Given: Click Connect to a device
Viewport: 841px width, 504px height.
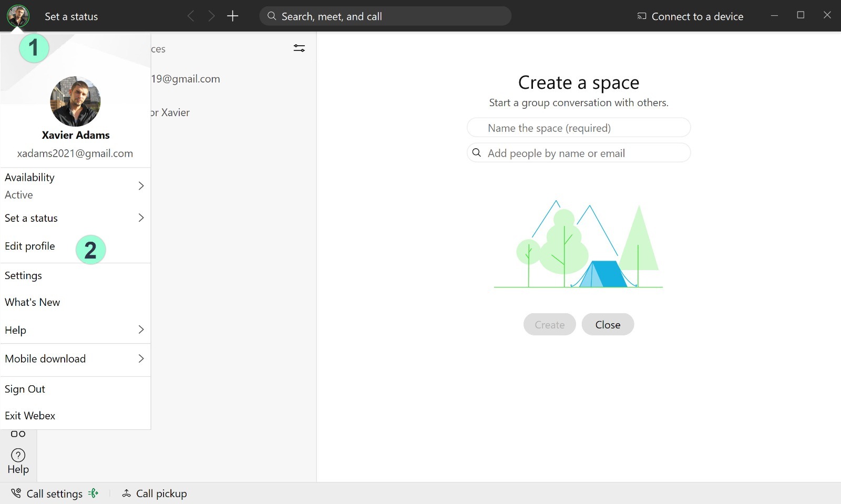Looking at the screenshot, I should point(690,16).
